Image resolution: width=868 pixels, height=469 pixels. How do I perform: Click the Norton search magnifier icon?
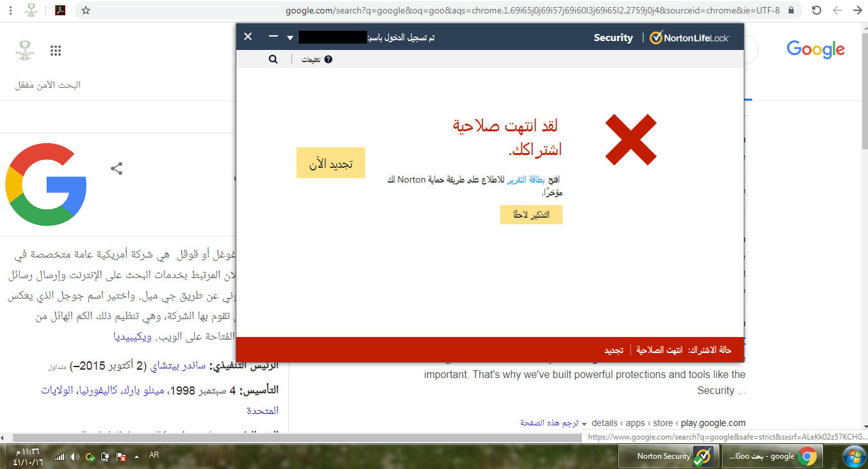[274, 59]
